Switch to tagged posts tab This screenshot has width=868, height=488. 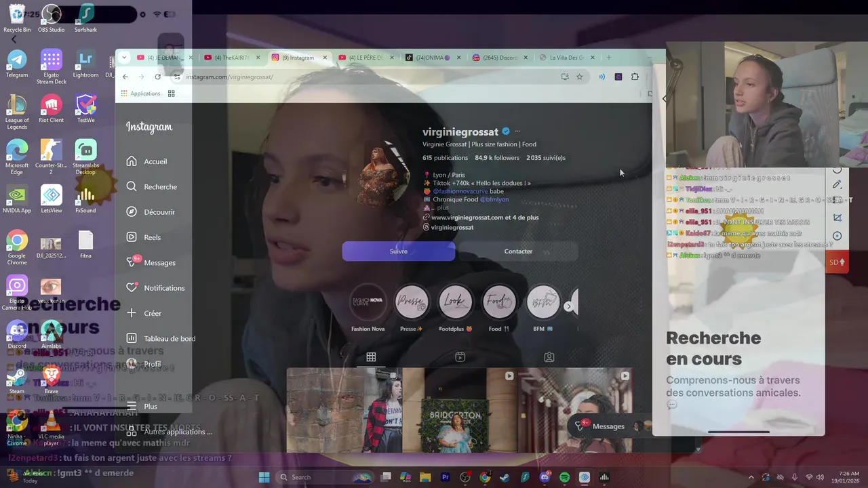coord(549,357)
